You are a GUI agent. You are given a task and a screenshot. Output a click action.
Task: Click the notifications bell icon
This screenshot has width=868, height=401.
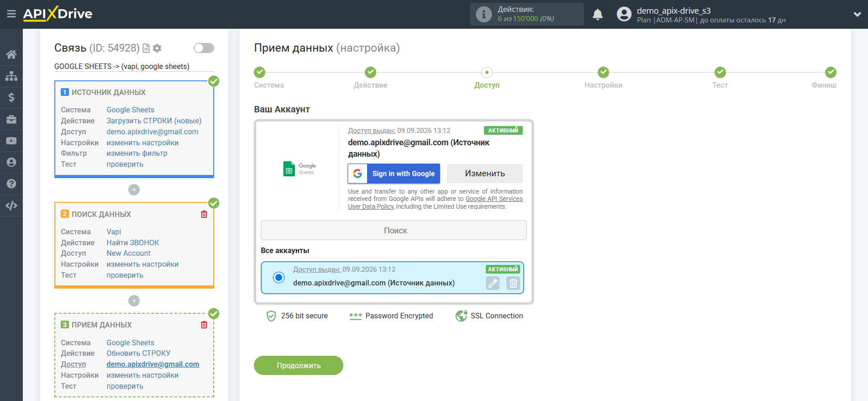tap(598, 15)
